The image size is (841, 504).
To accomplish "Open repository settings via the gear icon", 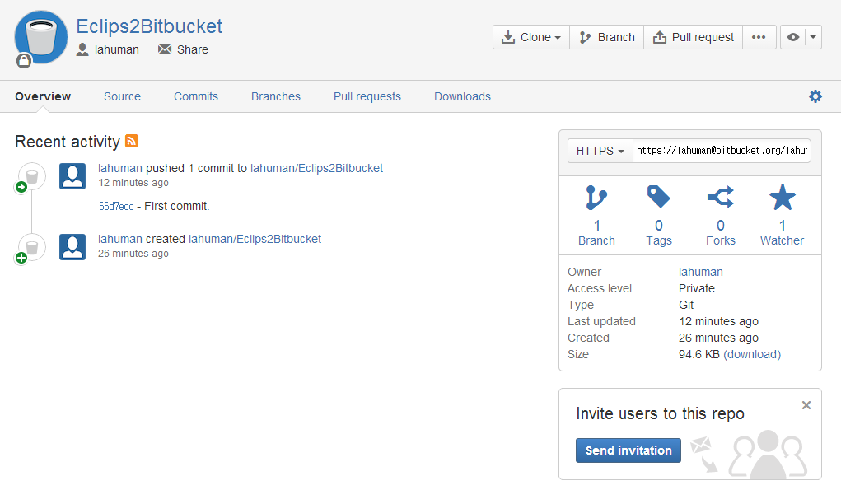I will [x=815, y=96].
